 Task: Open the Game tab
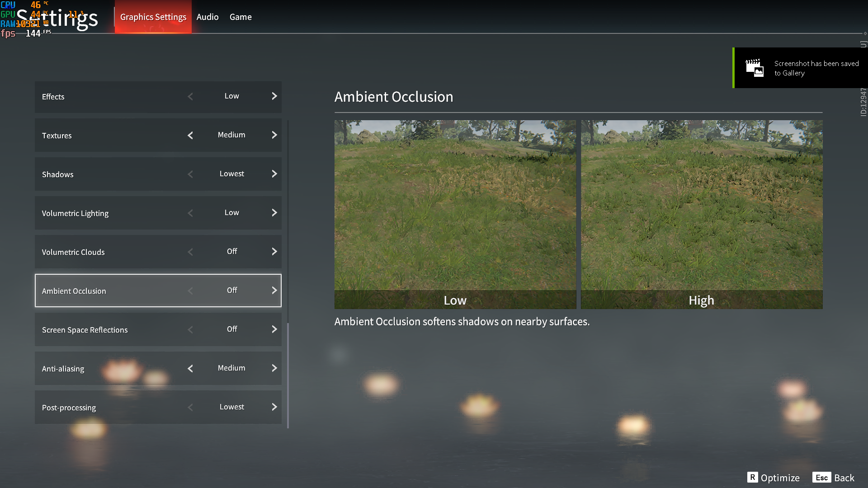tap(241, 17)
